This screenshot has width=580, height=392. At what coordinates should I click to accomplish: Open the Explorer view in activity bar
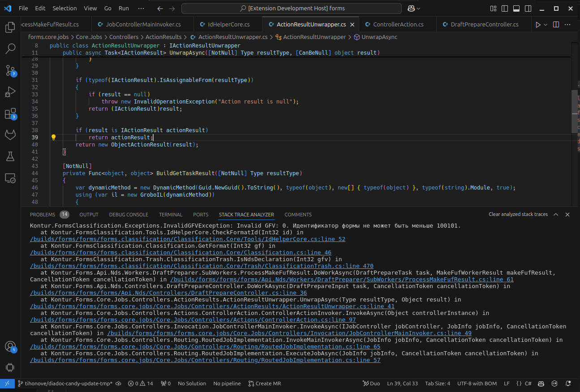tap(10, 27)
